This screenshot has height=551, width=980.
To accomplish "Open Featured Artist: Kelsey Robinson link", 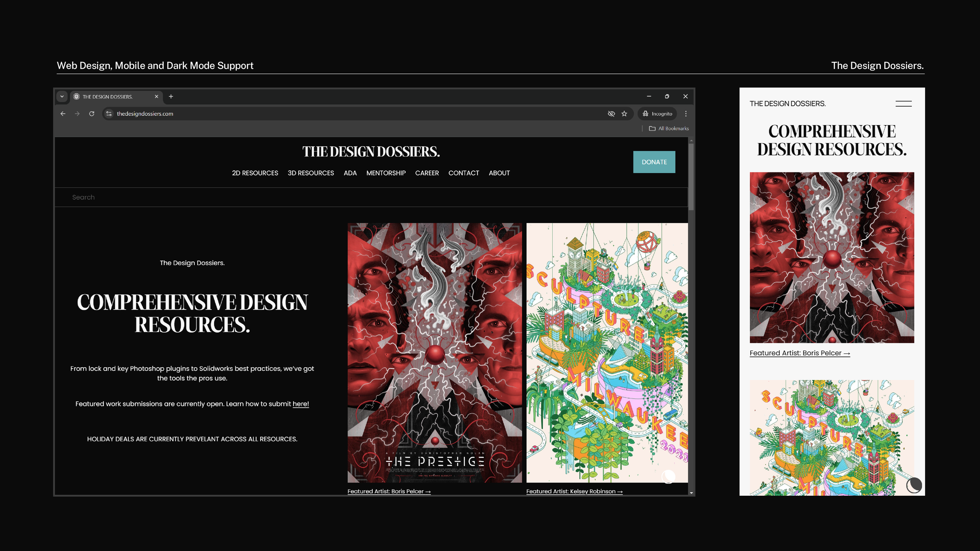I will pyautogui.click(x=574, y=491).
